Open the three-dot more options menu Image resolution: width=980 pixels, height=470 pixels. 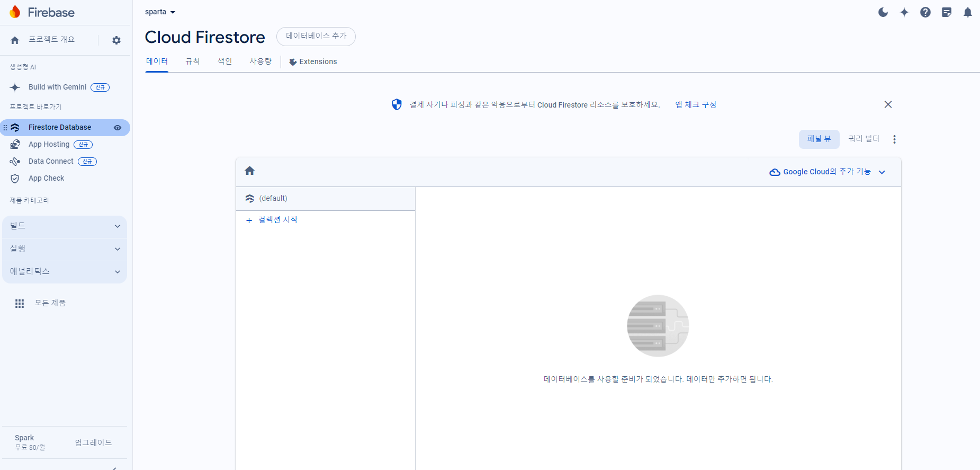(x=895, y=139)
